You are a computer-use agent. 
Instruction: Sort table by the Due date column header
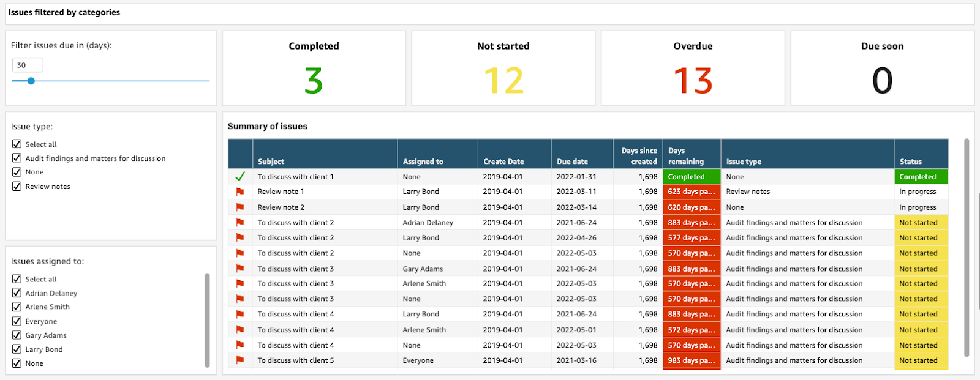tap(572, 162)
